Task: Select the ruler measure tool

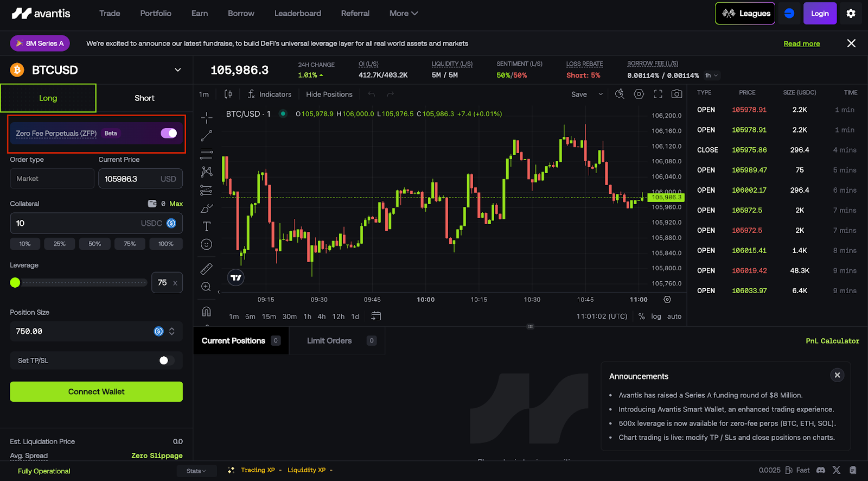Action: (206, 269)
